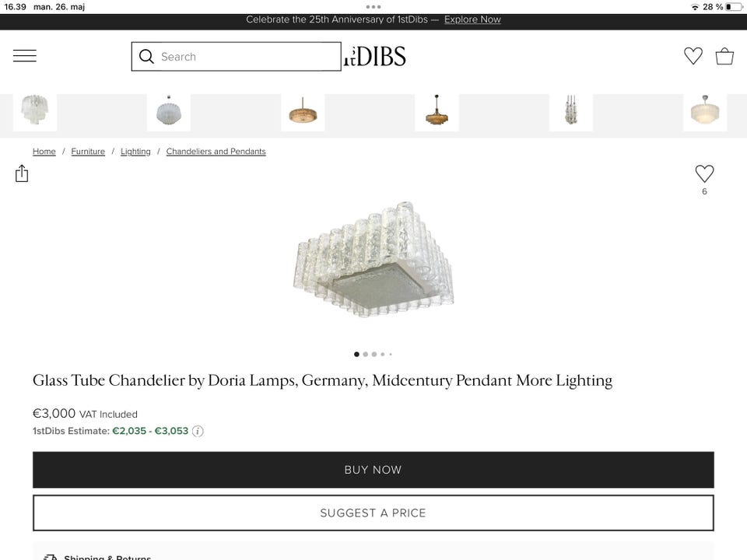Select the second image carousel dot

(x=366, y=355)
